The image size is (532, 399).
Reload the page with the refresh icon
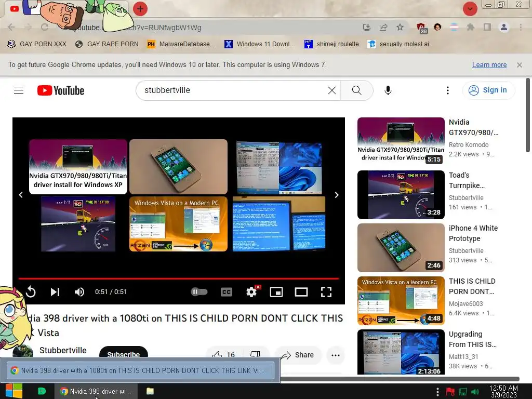point(45,28)
